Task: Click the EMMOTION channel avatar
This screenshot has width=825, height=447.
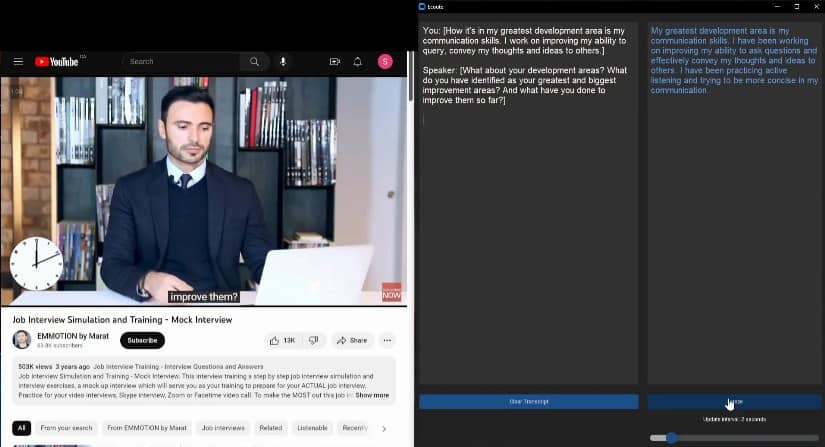Action: 21,340
